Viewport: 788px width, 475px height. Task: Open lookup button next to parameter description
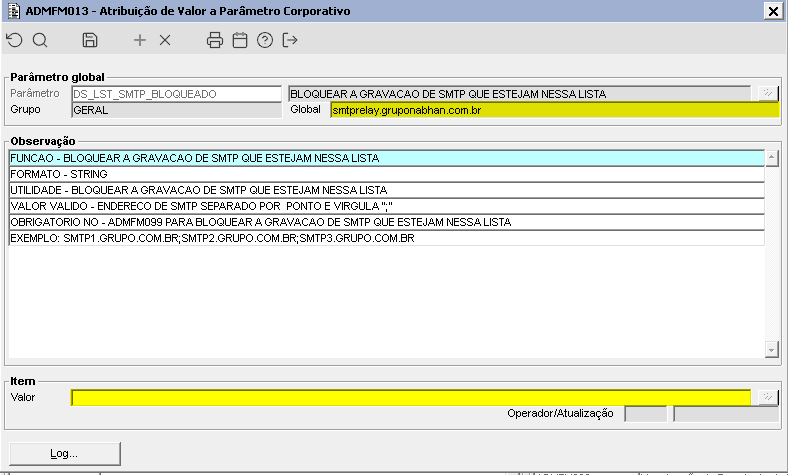[768, 93]
